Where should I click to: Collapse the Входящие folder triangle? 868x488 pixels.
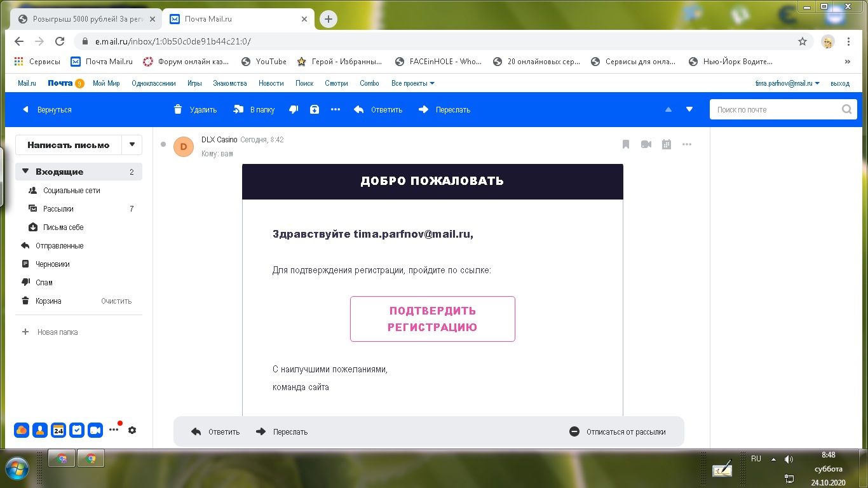click(x=25, y=172)
